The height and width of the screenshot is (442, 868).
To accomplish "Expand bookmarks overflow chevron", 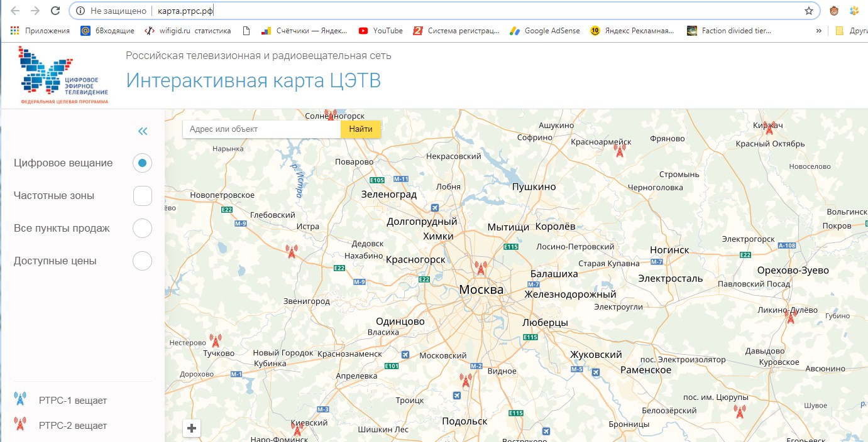I will [x=818, y=30].
